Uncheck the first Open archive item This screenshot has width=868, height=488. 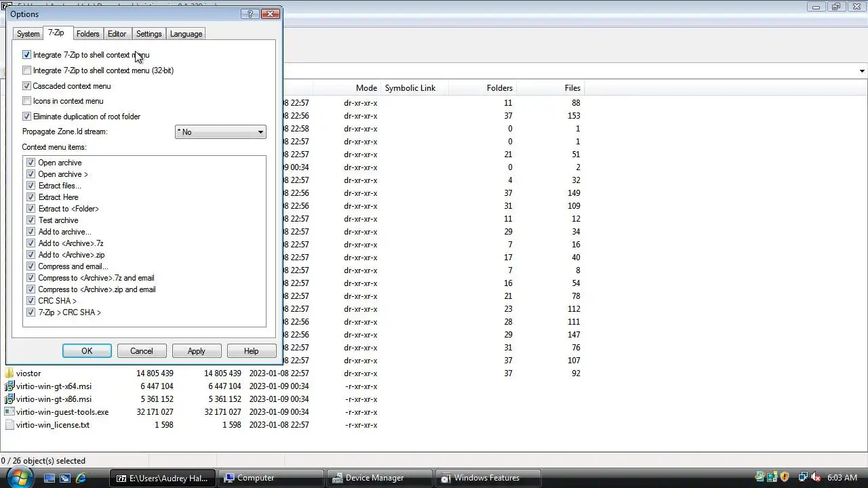(x=31, y=163)
